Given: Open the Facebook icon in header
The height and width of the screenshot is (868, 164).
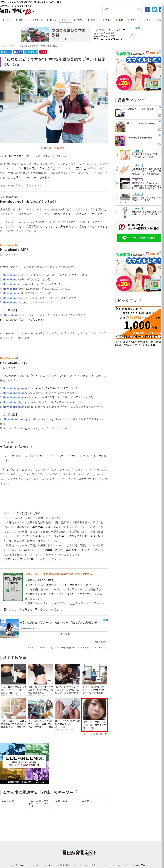Looking at the screenshot, I should pyautogui.click(x=148, y=9).
